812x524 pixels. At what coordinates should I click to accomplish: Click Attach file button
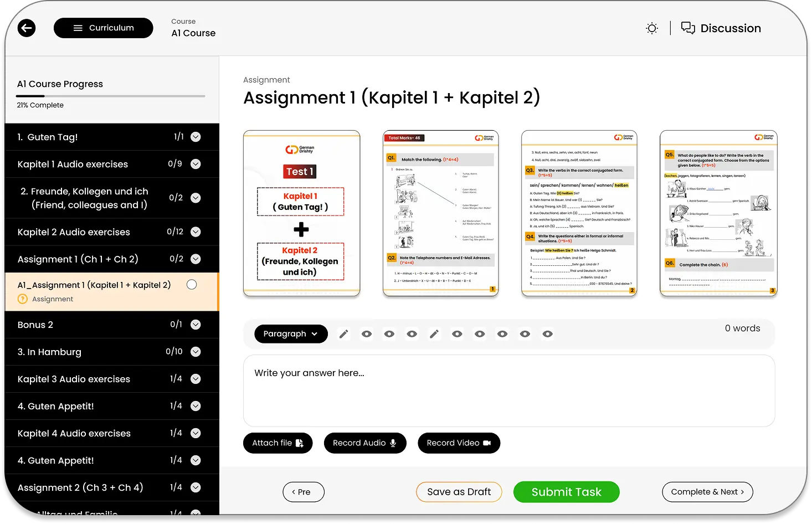pos(278,443)
